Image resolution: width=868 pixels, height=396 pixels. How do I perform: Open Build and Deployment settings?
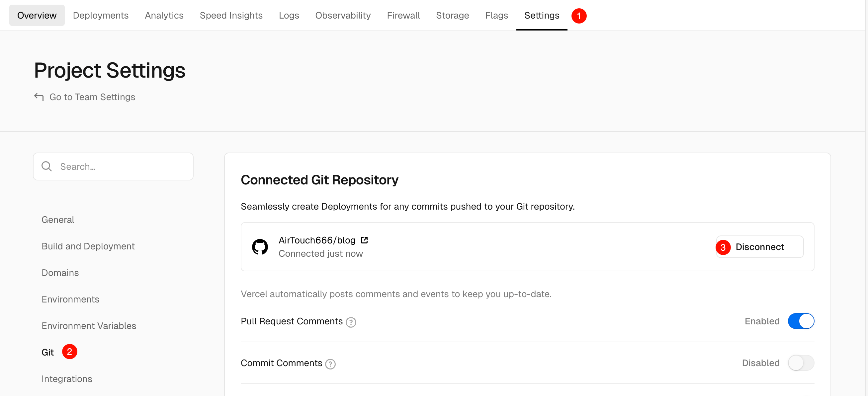[x=88, y=246]
